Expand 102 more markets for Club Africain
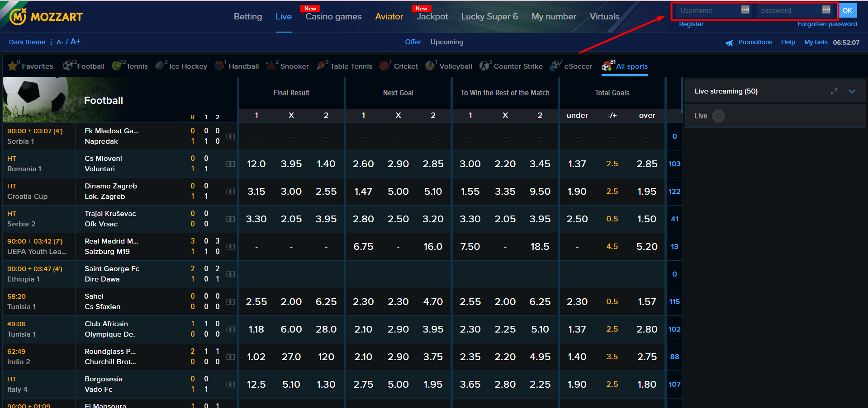Screen dimensions: 868x408 click(674, 329)
